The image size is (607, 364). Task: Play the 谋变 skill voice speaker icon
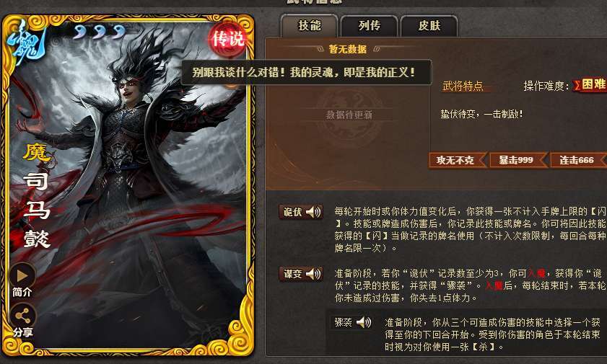(313, 274)
